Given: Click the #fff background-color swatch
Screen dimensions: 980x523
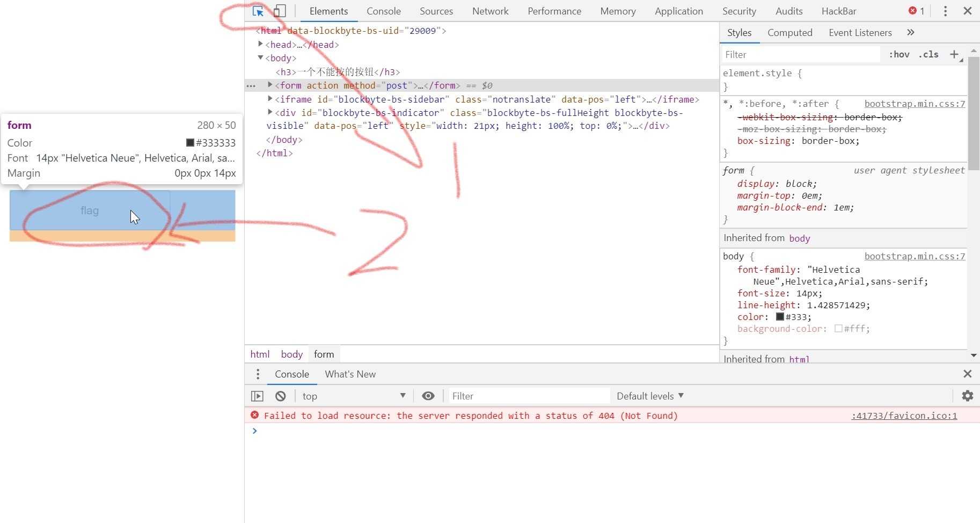Looking at the screenshot, I should pos(838,329).
